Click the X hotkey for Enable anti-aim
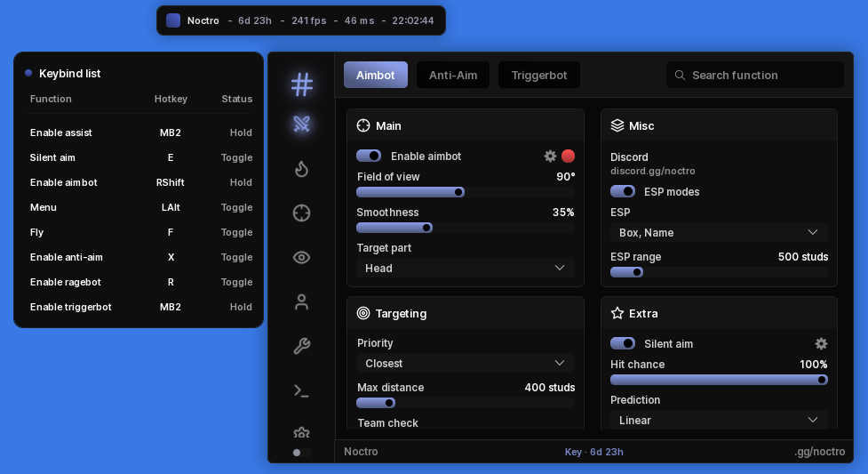 171,257
